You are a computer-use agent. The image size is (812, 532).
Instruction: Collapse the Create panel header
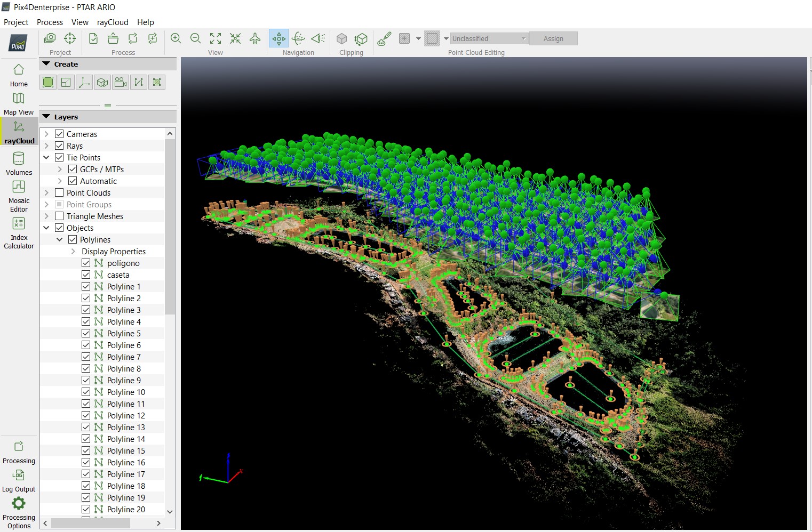pos(108,64)
